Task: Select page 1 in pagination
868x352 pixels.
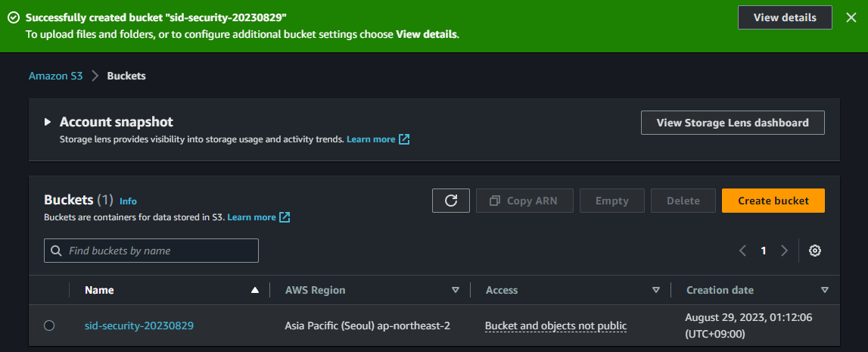Action: click(x=764, y=251)
